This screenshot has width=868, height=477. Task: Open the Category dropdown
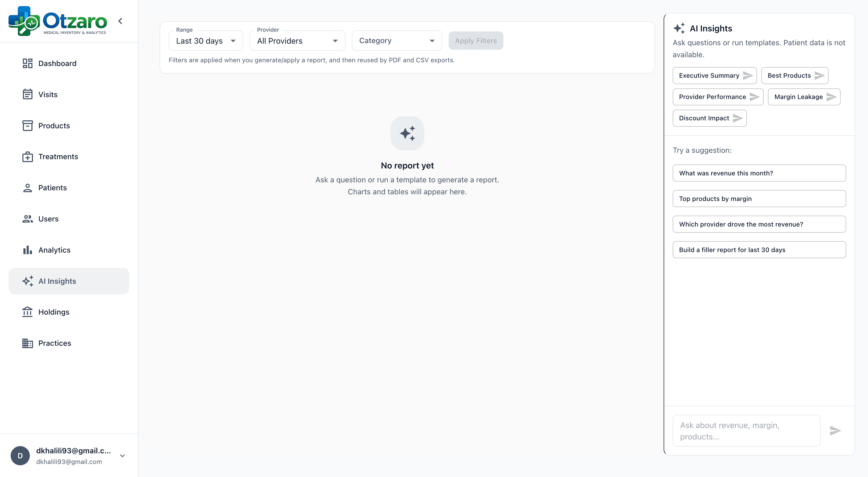396,40
